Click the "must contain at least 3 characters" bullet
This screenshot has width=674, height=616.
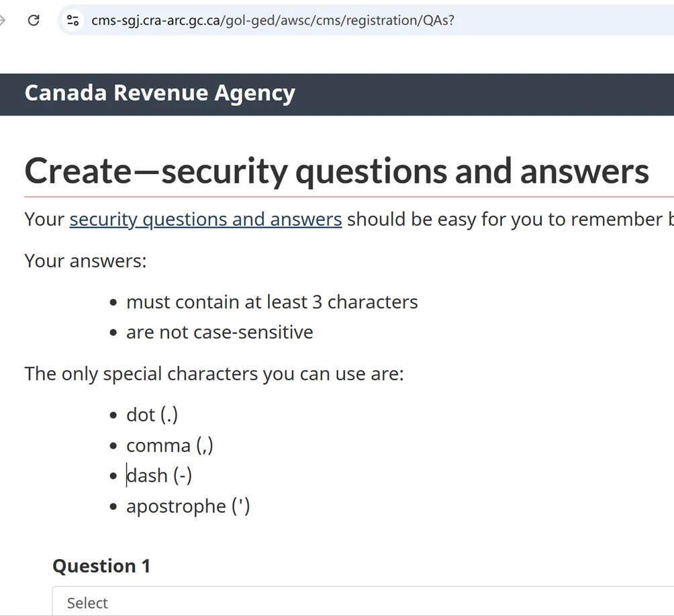tap(272, 302)
